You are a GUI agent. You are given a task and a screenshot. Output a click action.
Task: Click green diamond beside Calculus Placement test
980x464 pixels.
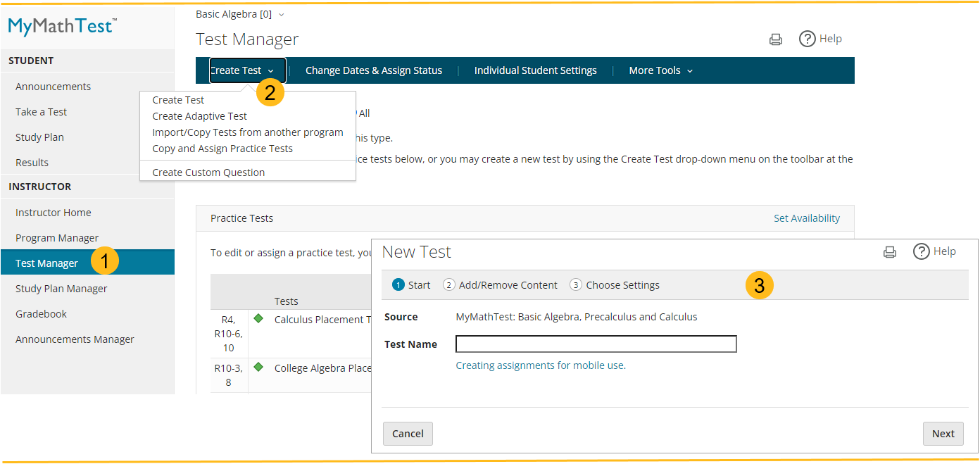tap(258, 319)
